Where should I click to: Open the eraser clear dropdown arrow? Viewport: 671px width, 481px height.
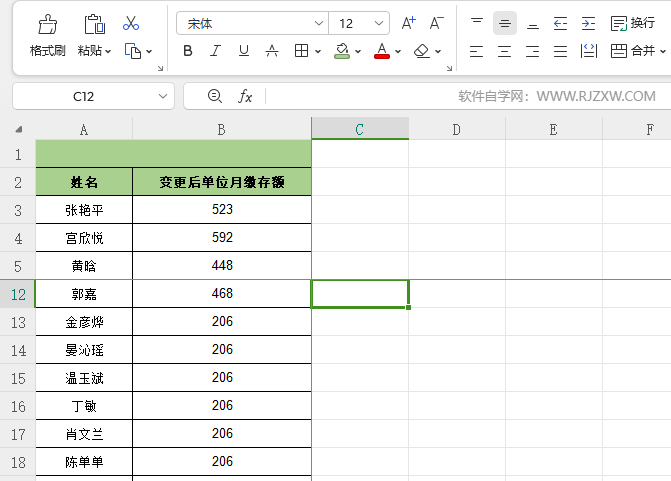pyautogui.click(x=438, y=51)
